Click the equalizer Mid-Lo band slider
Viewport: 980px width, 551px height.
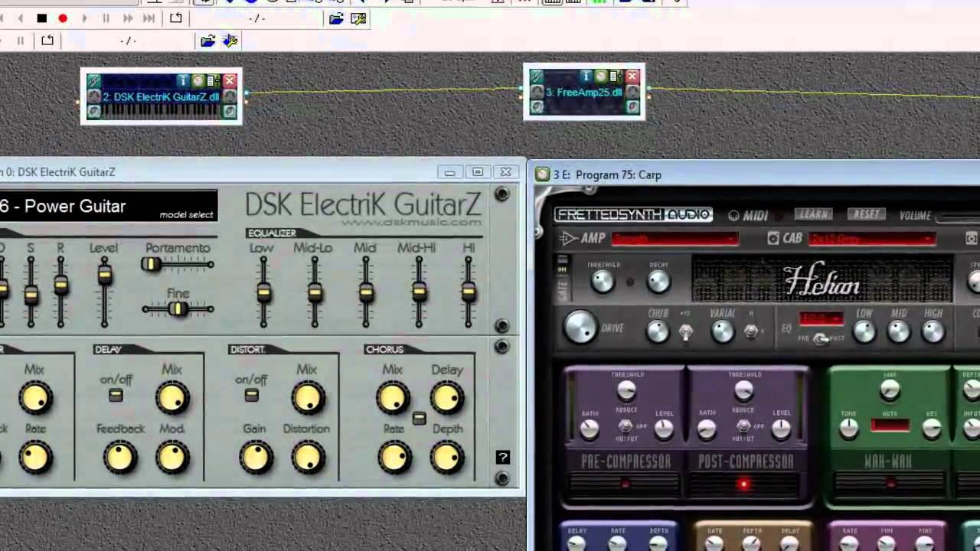(315, 292)
